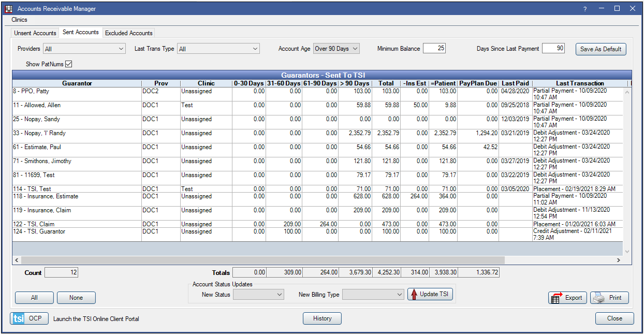
Task: Click the Minimum Balance input field
Action: coord(434,48)
